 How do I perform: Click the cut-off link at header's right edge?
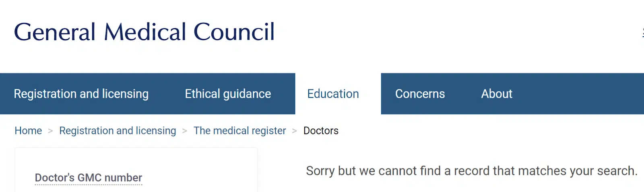pos(642,32)
